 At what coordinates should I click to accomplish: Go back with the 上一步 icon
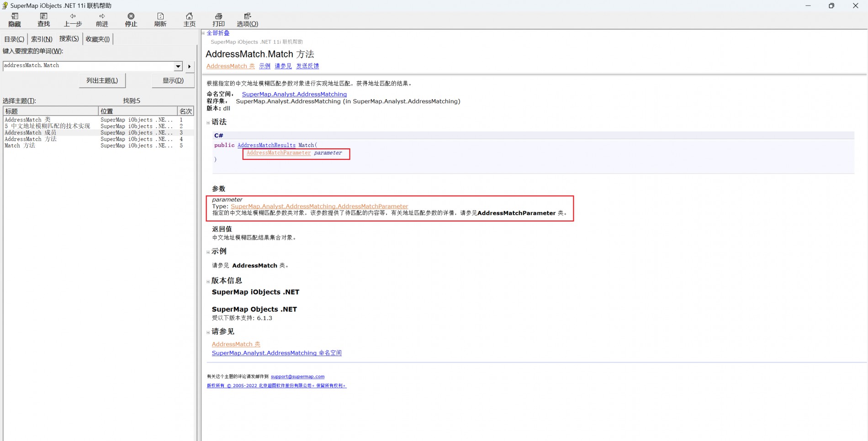73,20
